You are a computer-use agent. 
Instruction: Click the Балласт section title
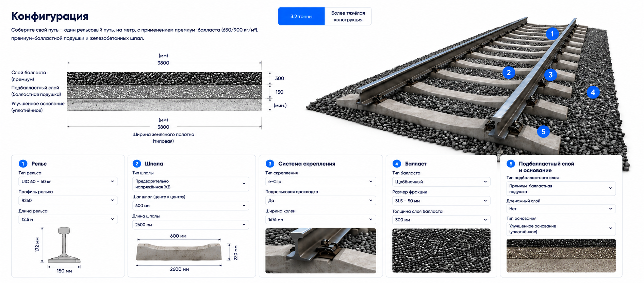pos(416,164)
